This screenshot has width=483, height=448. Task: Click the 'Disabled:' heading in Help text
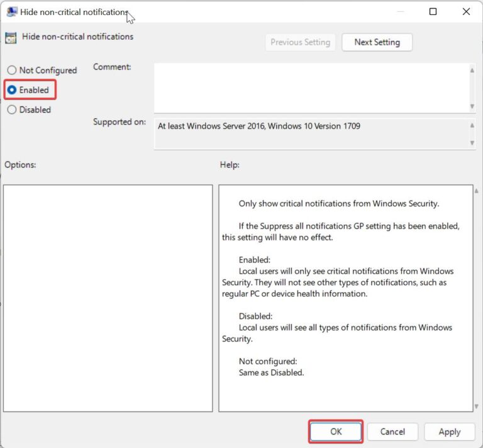tap(256, 316)
